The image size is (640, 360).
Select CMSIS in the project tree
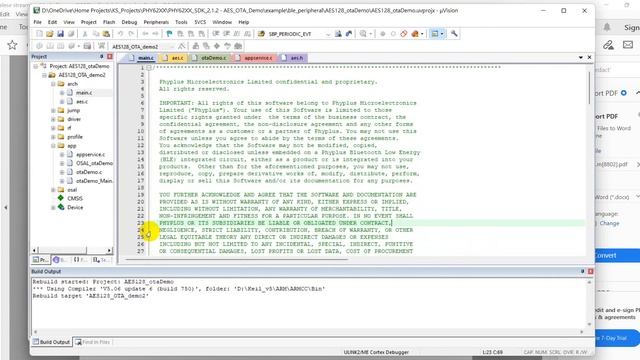point(75,198)
